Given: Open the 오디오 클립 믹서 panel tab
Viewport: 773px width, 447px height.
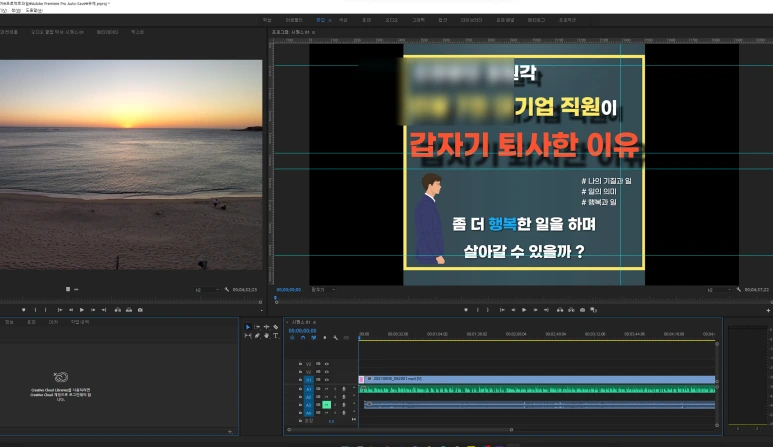Looking at the screenshot, I should tap(57, 32).
